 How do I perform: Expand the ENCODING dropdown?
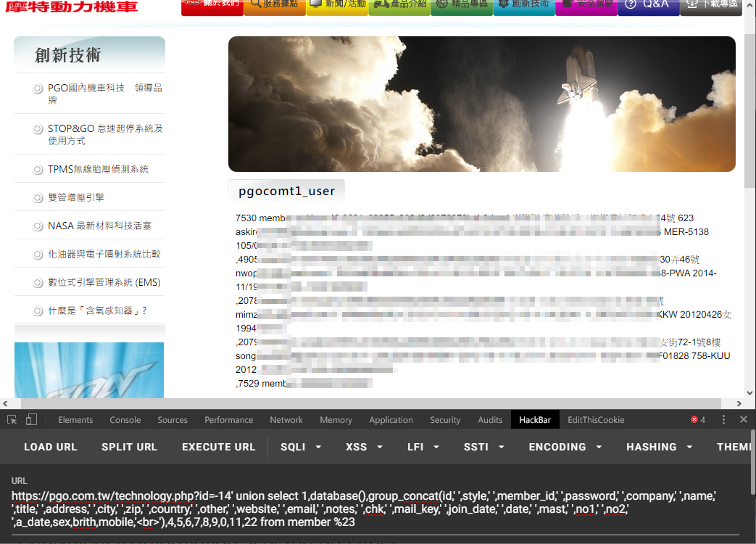point(565,447)
